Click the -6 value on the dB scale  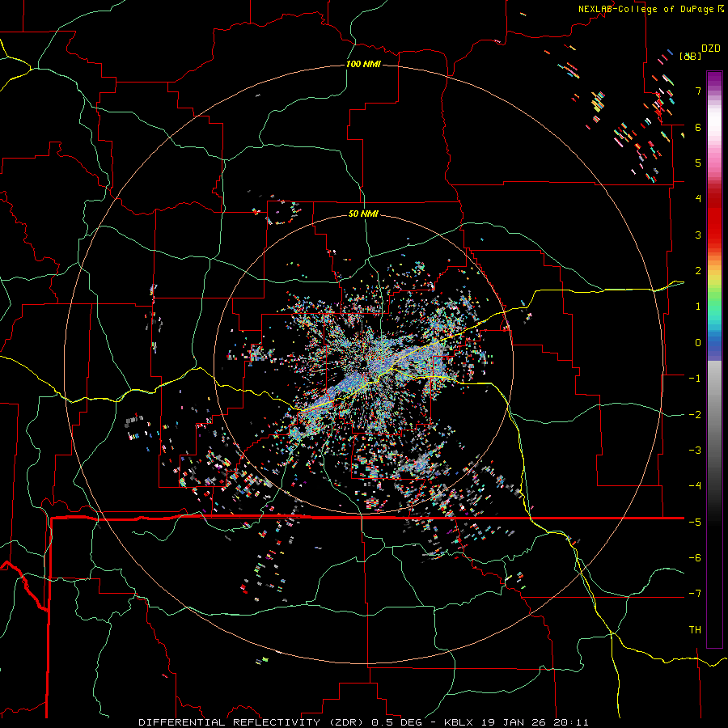click(x=695, y=558)
